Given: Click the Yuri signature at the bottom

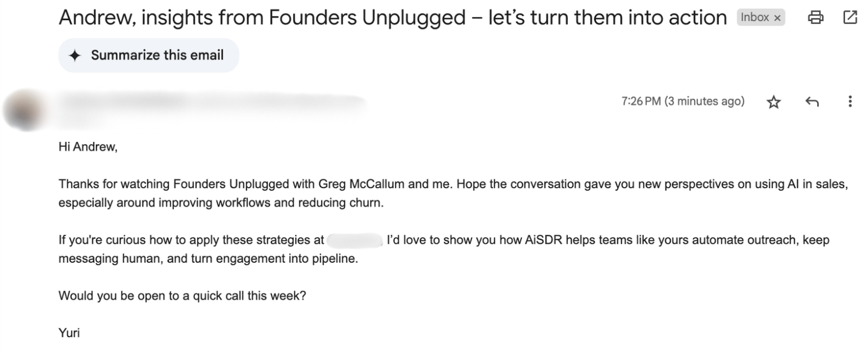Looking at the screenshot, I should 69,334.
